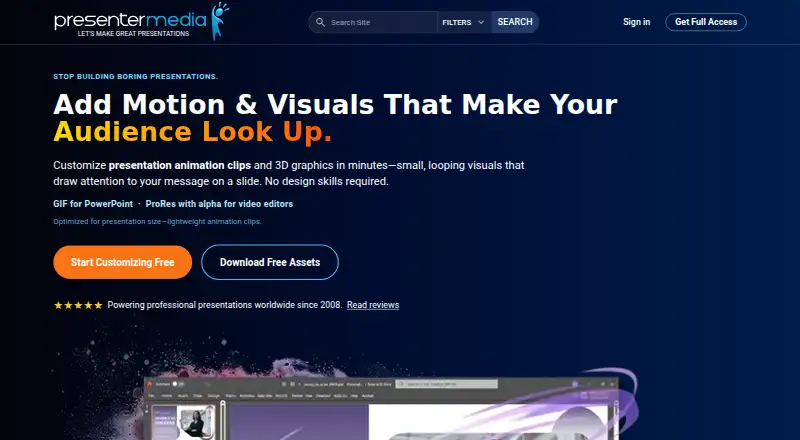Viewport: 800px width, 440px height.
Task: Click "LET'S MAKE GREAT PRESENTATIONS" logo tagline
Action: 133,34
